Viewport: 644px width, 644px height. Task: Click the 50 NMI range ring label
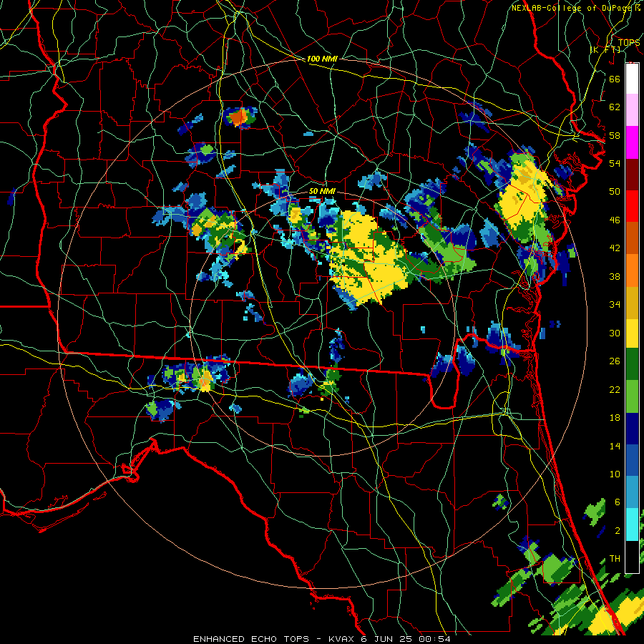[321, 192]
